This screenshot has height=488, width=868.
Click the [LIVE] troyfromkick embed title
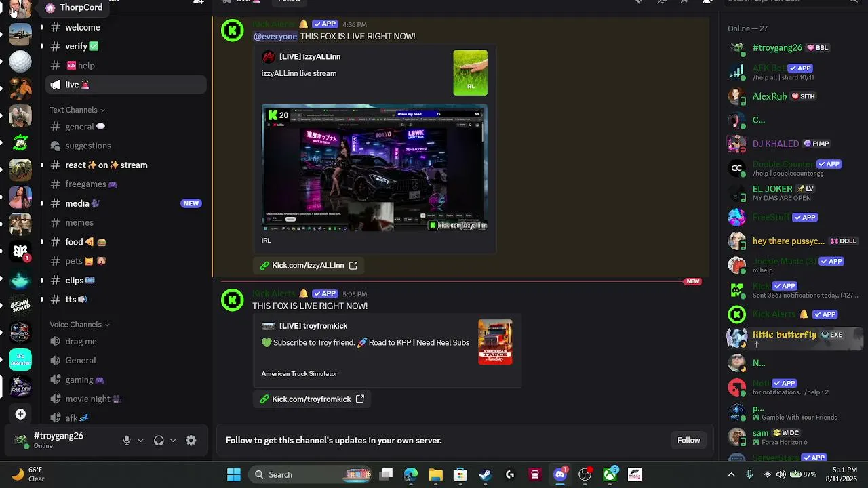(x=313, y=326)
